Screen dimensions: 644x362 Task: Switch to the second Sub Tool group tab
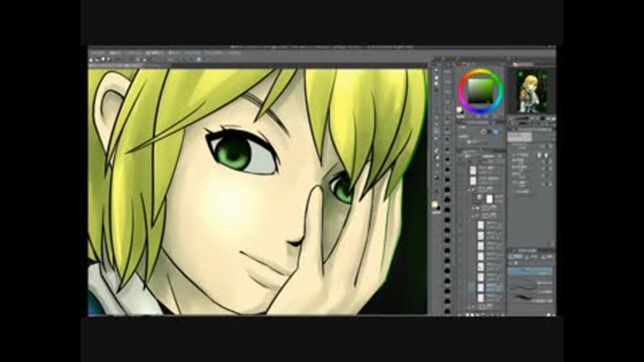point(533,257)
